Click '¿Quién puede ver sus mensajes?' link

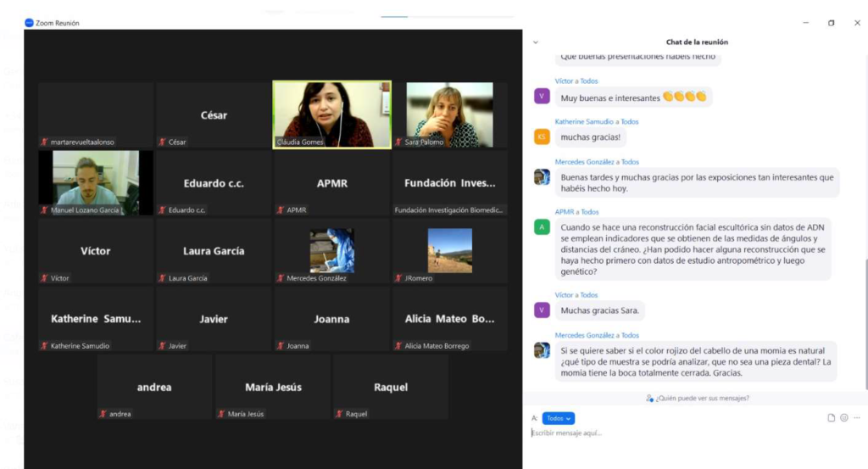[x=696, y=398]
